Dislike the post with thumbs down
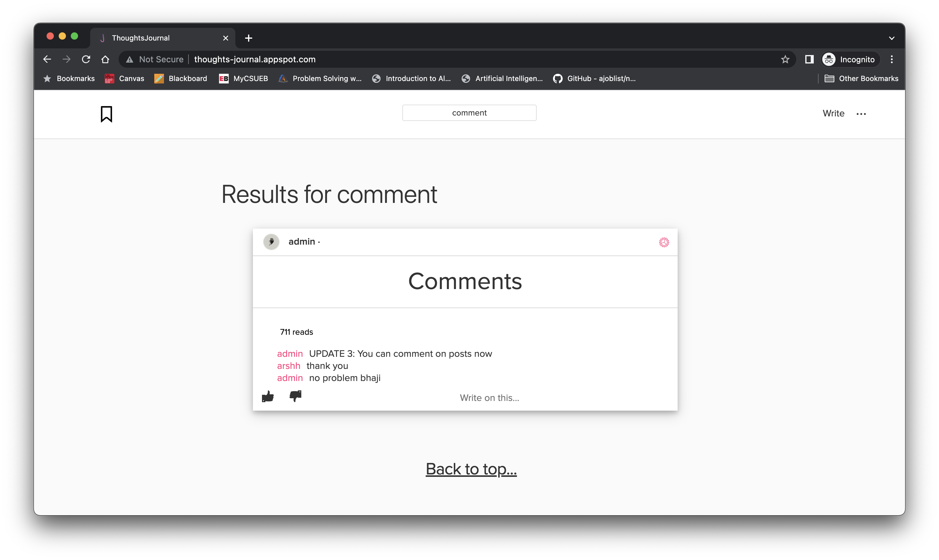 tap(295, 396)
